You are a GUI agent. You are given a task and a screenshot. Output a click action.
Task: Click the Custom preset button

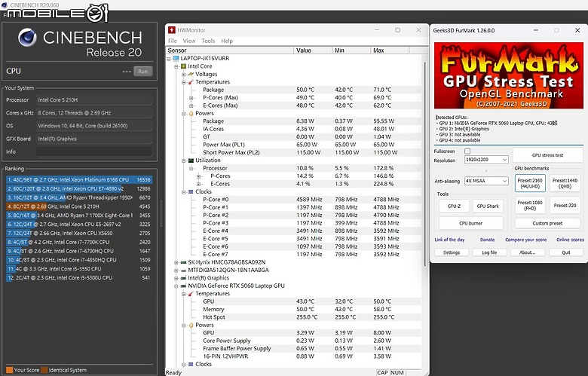[547, 224]
